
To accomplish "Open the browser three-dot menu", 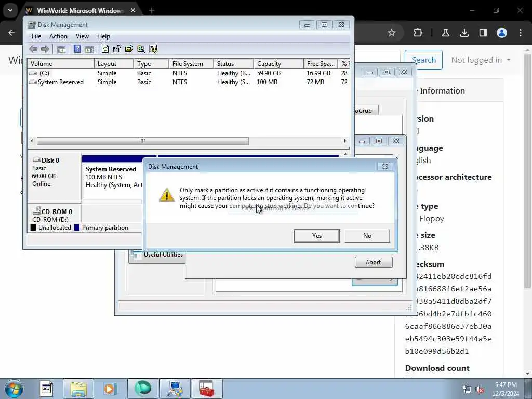I will 521,33.
